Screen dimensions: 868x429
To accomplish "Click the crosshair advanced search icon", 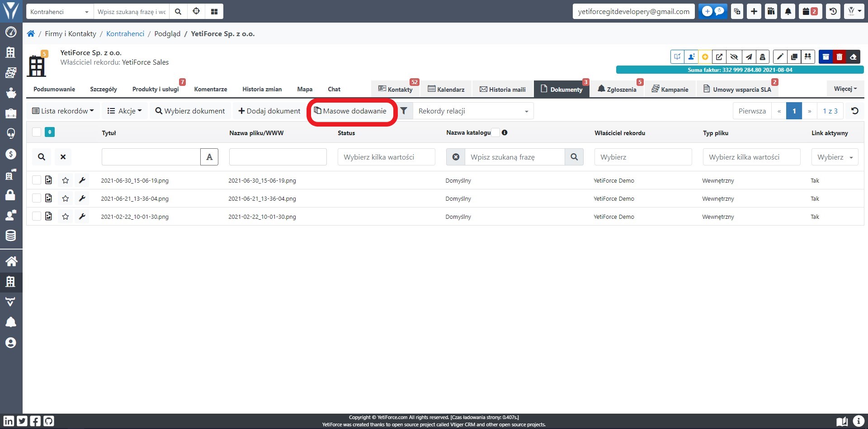I will point(196,11).
